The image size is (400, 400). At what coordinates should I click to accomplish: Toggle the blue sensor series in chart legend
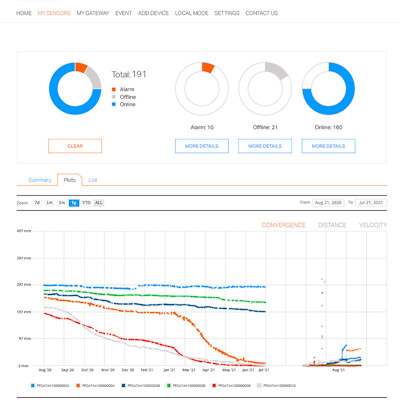coord(50,386)
